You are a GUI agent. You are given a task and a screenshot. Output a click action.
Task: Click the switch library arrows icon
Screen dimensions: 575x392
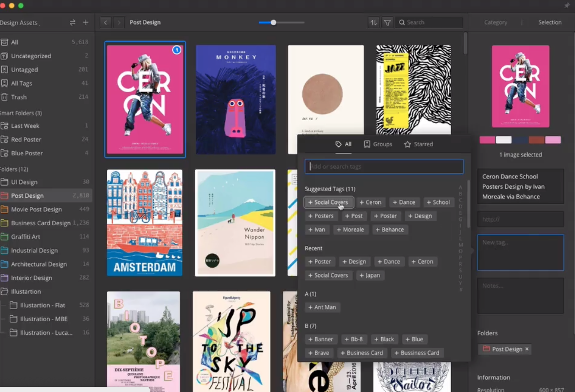tap(72, 22)
